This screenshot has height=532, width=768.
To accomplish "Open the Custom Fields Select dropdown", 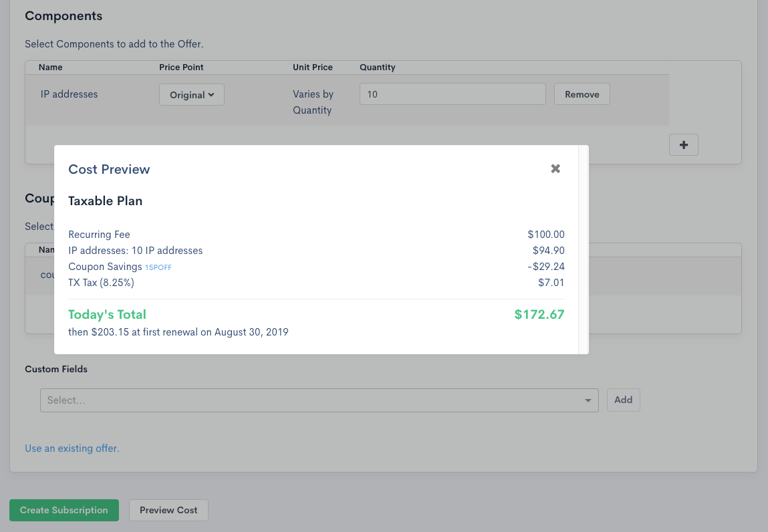I will (319, 400).
